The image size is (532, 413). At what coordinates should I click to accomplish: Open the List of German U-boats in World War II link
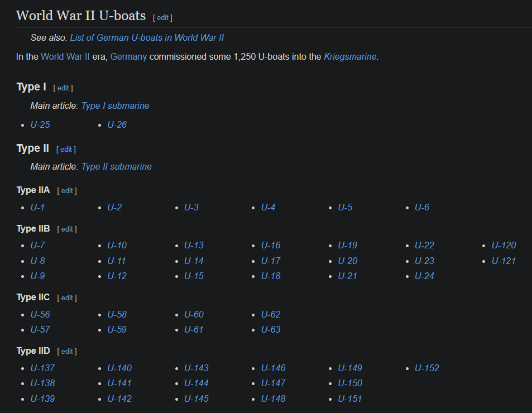pos(147,37)
